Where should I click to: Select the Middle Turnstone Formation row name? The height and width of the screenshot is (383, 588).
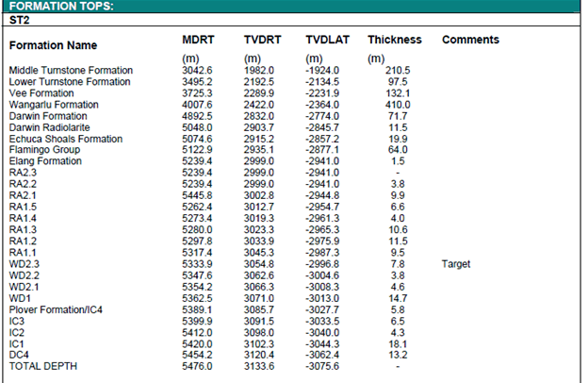[71, 71]
